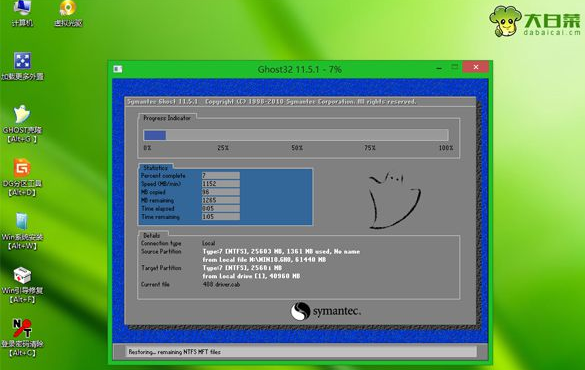Click the 100% marker under progress bar
The height and width of the screenshot is (370, 585).
[445, 148]
